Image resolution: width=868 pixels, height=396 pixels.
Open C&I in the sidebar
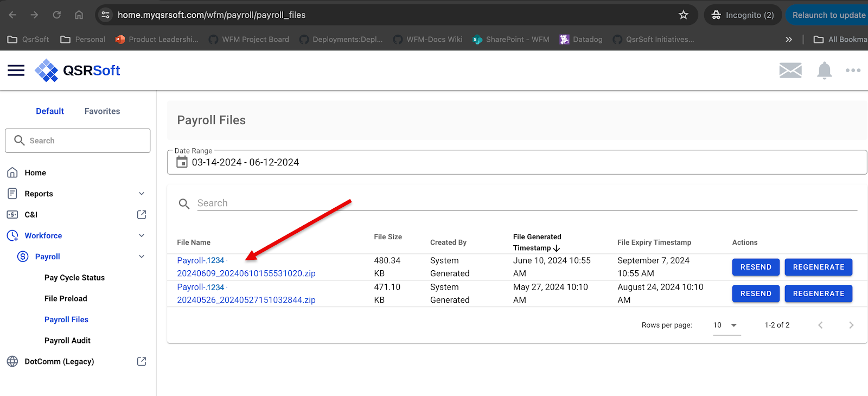(x=31, y=215)
